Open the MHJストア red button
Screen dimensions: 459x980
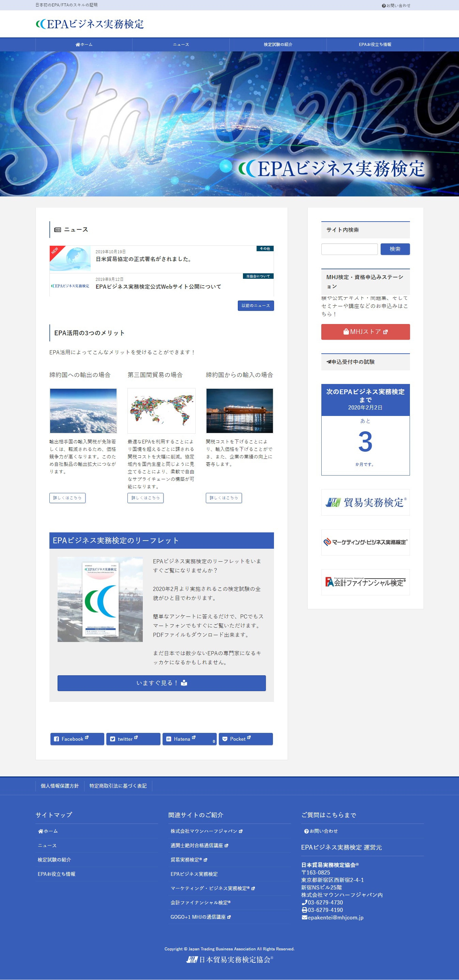(x=365, y=332)
